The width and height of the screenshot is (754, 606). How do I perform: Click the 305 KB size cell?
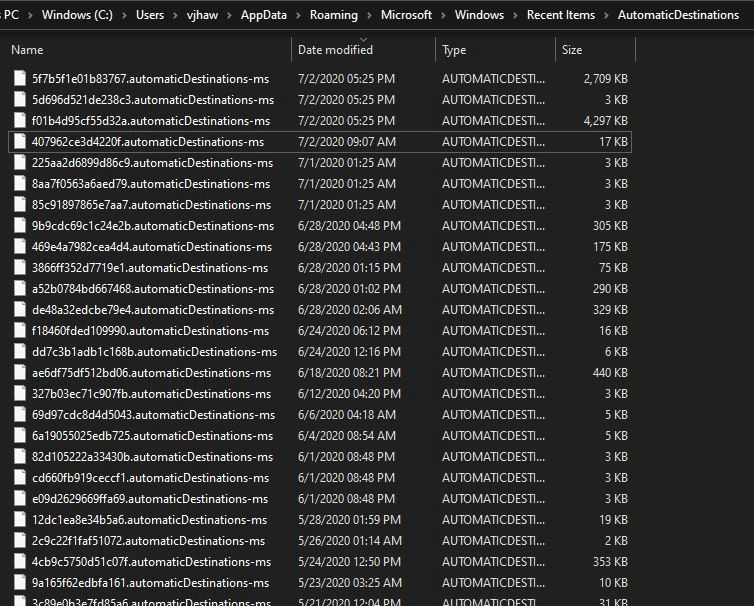(x=610, y=226)
